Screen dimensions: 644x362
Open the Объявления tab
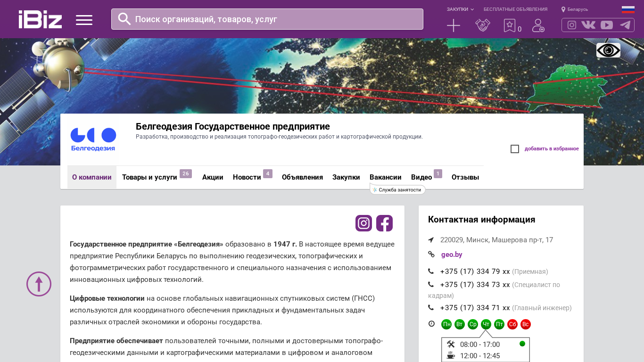pyautogui.click(x=302, y=177)
